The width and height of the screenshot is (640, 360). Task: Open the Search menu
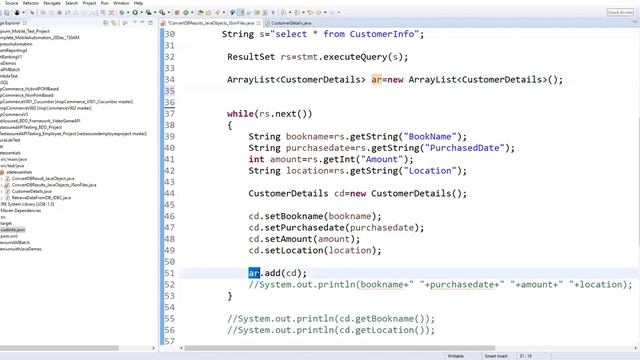[x=71, y=3]
